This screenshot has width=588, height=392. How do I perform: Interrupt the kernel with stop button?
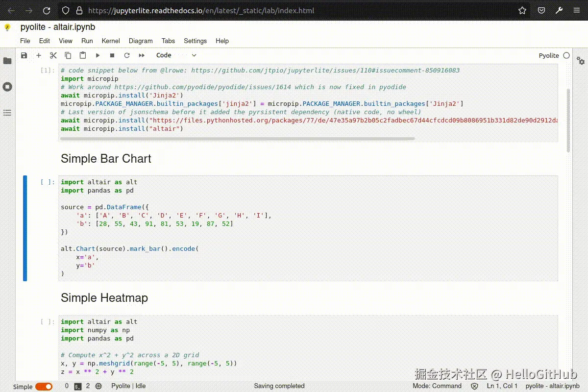pos(112,55)
